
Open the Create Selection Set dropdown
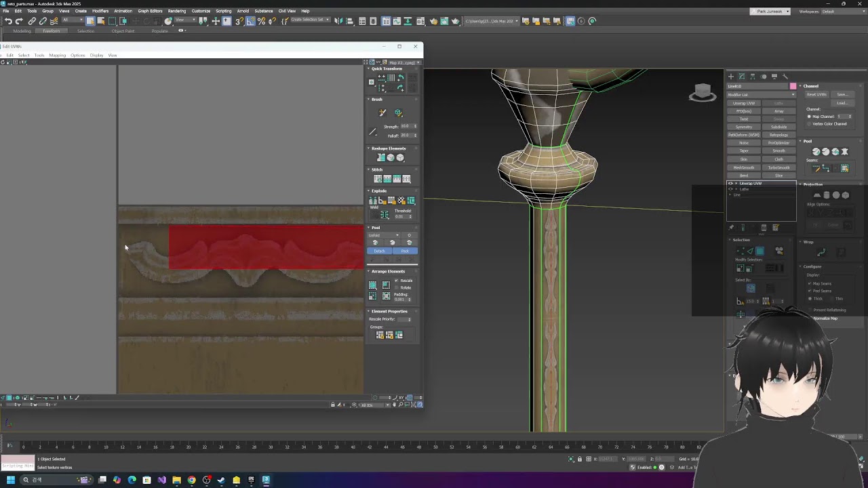pos(309,20)
